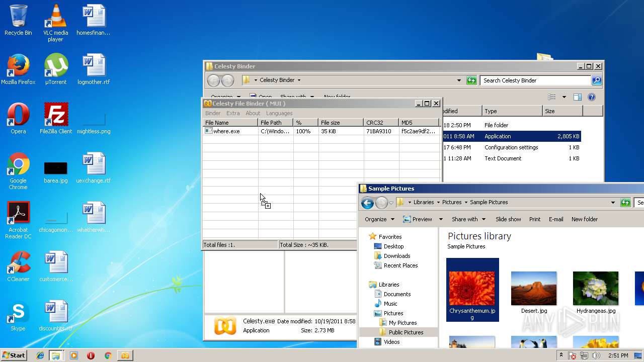Click search icon in Celesty Binder explorer
This screenshot has width=644, height=362.
(596, 80)
